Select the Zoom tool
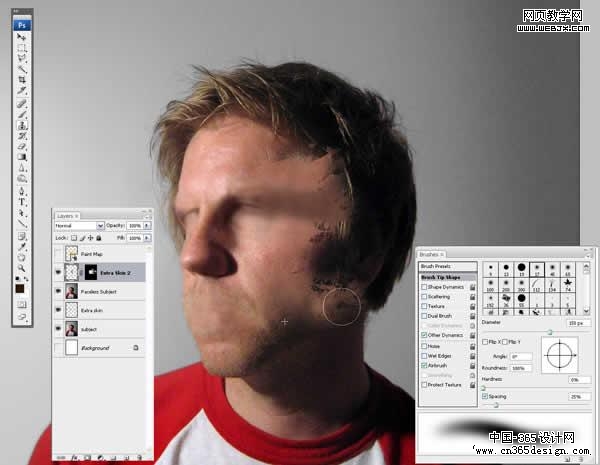 click(x=22, y=268)
